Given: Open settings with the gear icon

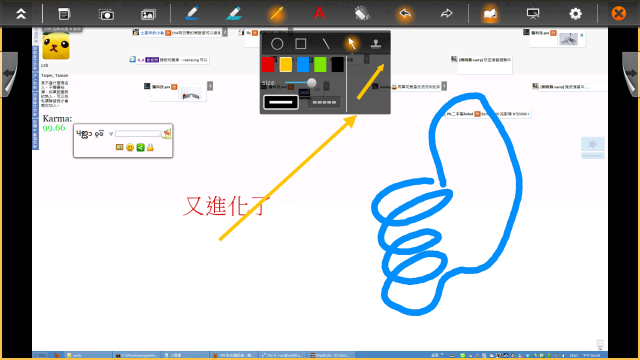Looking at the screenshot, I should click(x=575, y=14).
